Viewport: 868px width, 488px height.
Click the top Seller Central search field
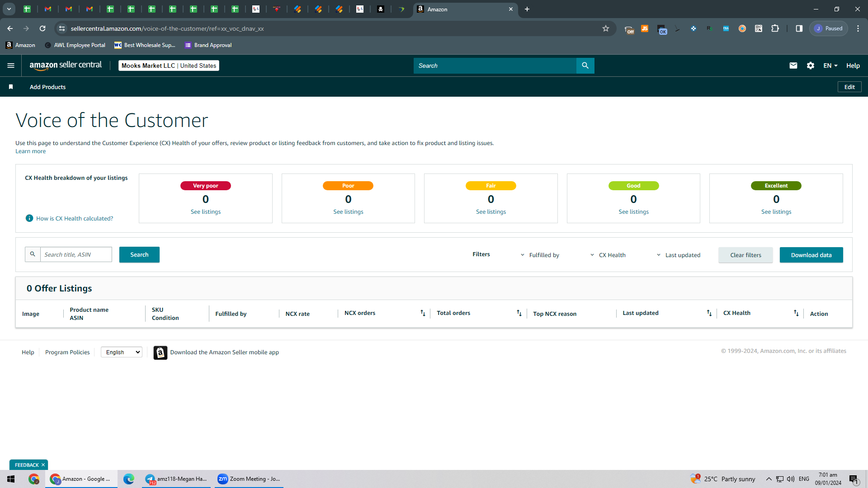pyautogui.click(x=495, y=66)
